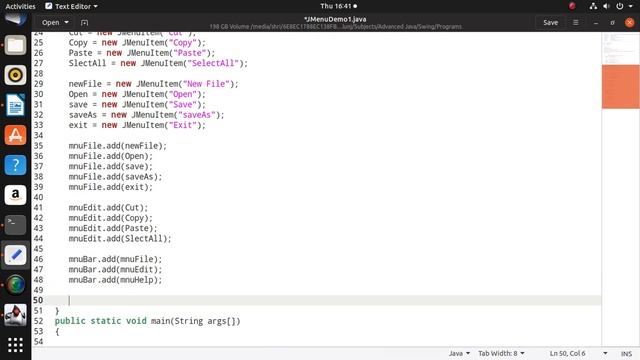Screen dimensions: 640x360
Task: Show Applications grid
Action: click(15, 345)
